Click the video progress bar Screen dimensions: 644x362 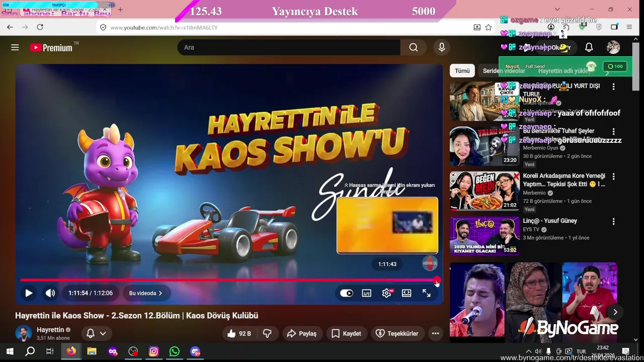tap(229, 280)
